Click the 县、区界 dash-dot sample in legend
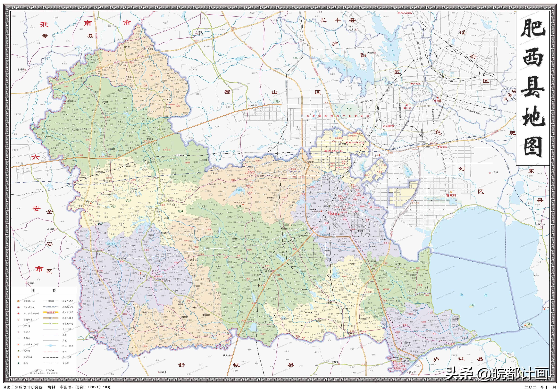This screenshot has width=560, height=392. coord(51,357)
